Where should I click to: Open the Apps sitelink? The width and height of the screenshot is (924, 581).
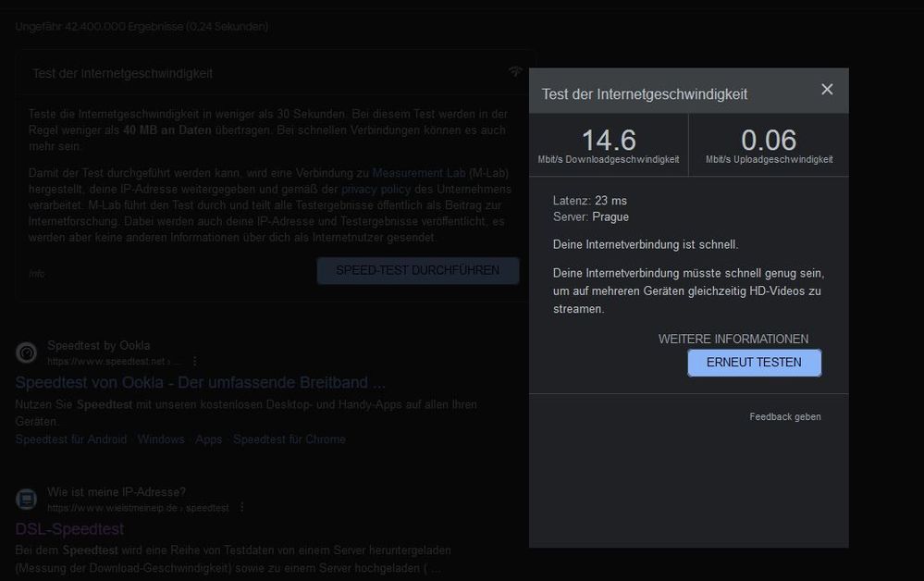click(x=209, y=439)
